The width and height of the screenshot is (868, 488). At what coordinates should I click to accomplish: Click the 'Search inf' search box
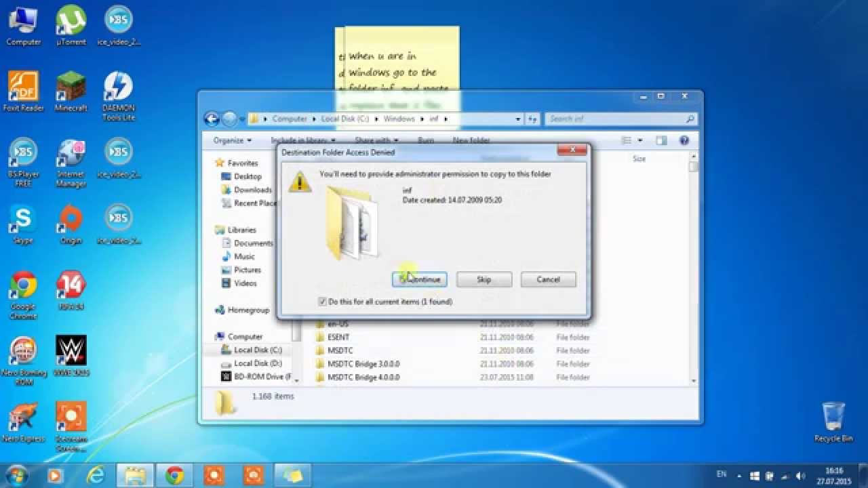[620, 119]
